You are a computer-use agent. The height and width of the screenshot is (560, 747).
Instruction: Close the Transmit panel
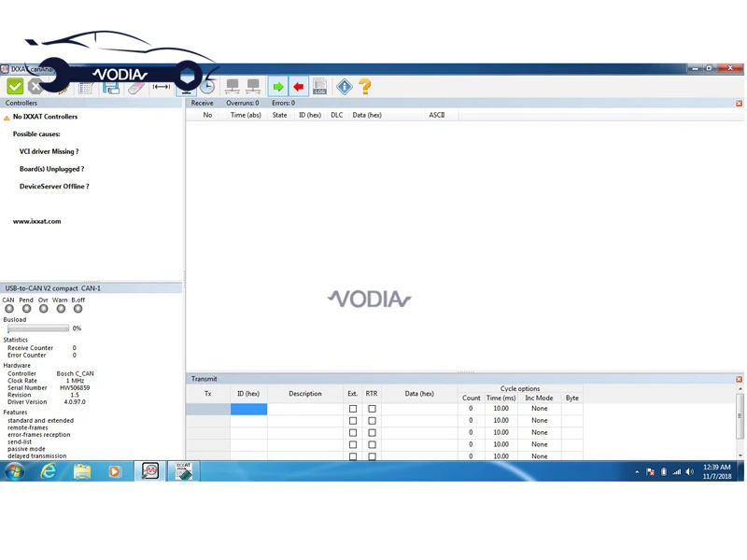pos(739,379)
